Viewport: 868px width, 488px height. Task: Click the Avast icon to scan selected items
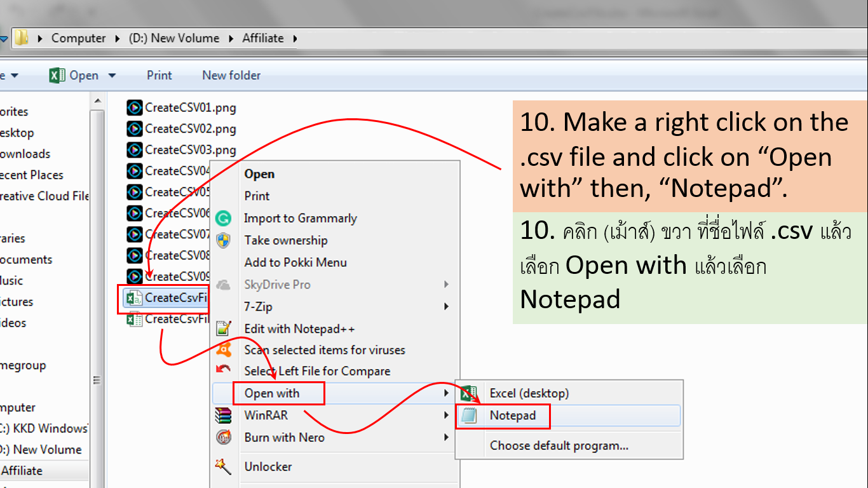[x=224, y=349]
